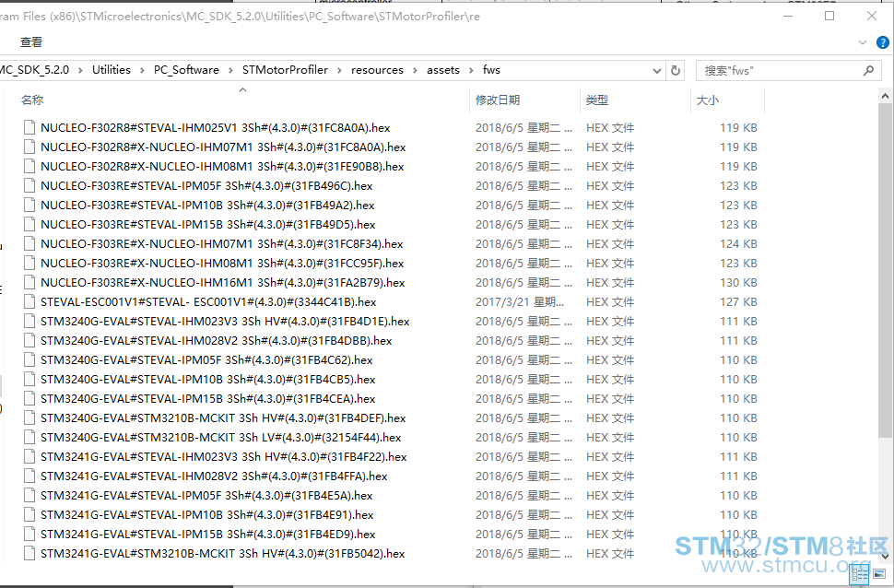894x588 pixels.
Task: Select file icon of STM3241G-EVAL#STEVAL-IPM05F hex
Action: point(29,496)
